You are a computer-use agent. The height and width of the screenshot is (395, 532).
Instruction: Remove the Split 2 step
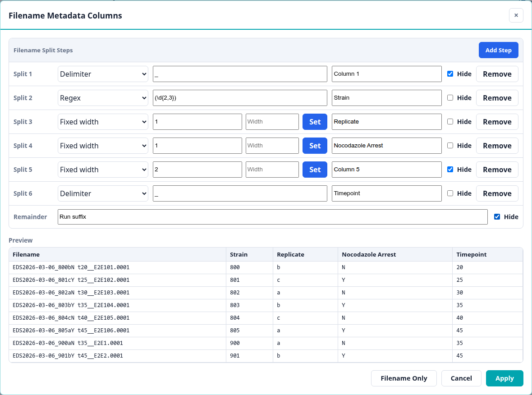(497, 98)
